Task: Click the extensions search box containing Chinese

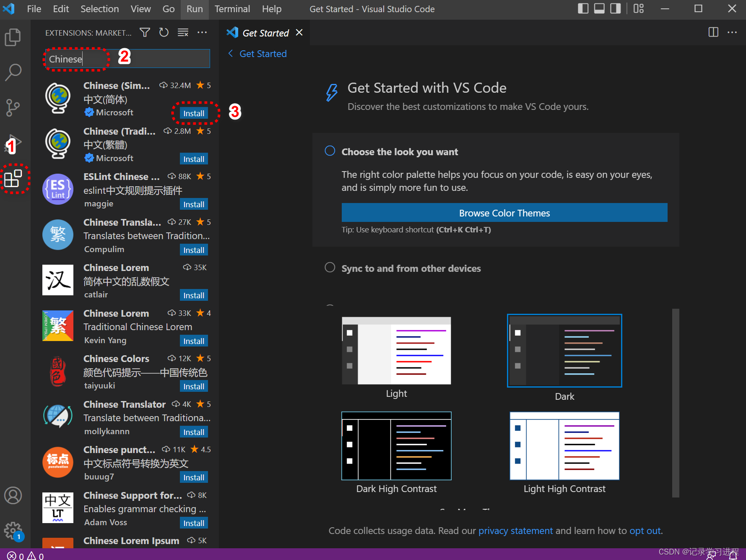Action: pyautogui.click(x=127, y=59)
